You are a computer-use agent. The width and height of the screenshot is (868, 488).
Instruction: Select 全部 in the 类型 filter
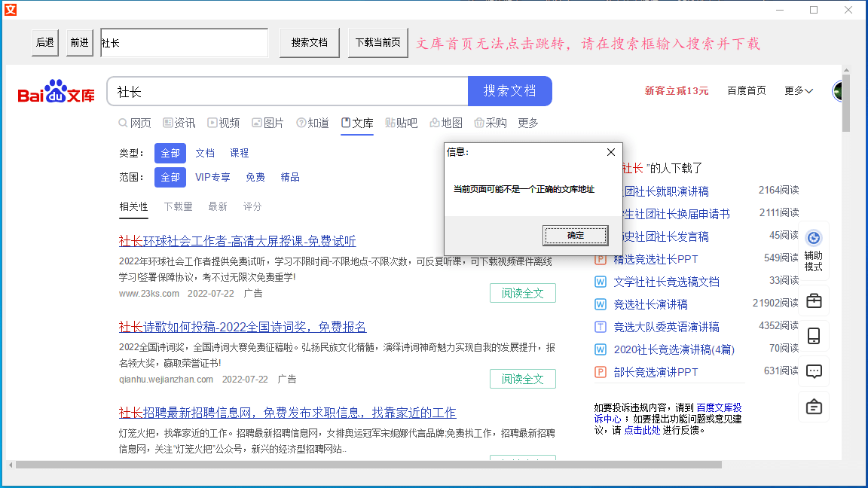(x=170, y=154)
